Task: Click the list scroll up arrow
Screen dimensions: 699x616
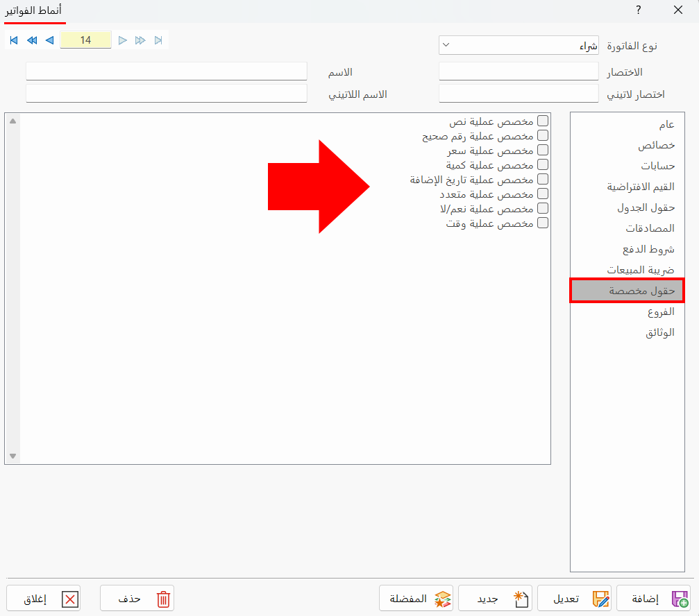Action: pyautogui.click(x=13, y=121)
